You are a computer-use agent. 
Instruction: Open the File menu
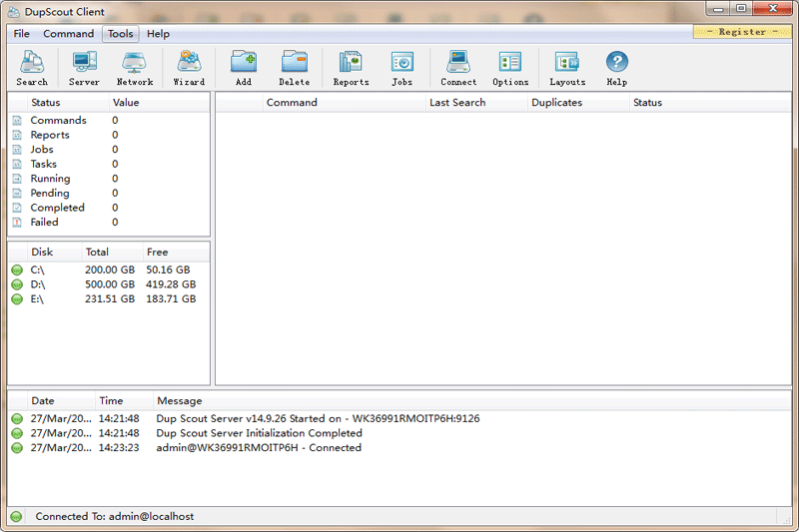point(21,34)
